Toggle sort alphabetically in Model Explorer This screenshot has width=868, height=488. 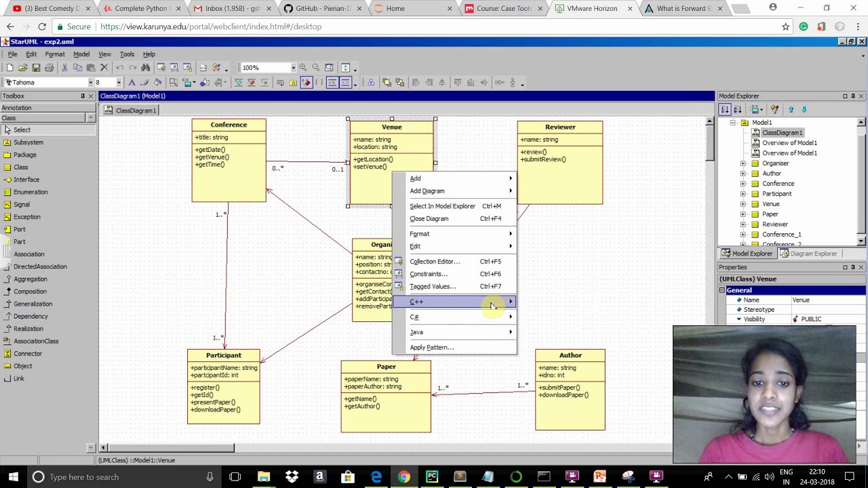coord(737,110)
